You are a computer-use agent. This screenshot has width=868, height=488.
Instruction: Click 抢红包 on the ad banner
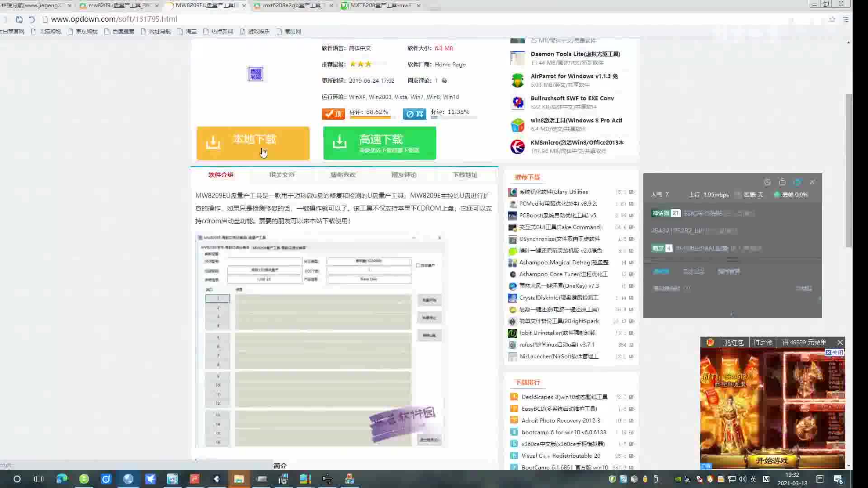pyautogui.click(x=734, y=343)
